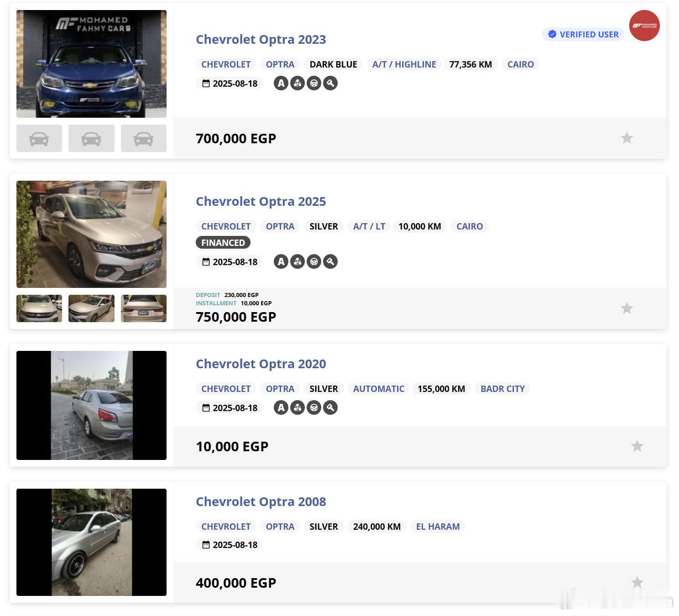Click OPTRA tag on Optra 2020 listing
The image size is (679, 616).
pyautogui.click(x=280, y=389)
